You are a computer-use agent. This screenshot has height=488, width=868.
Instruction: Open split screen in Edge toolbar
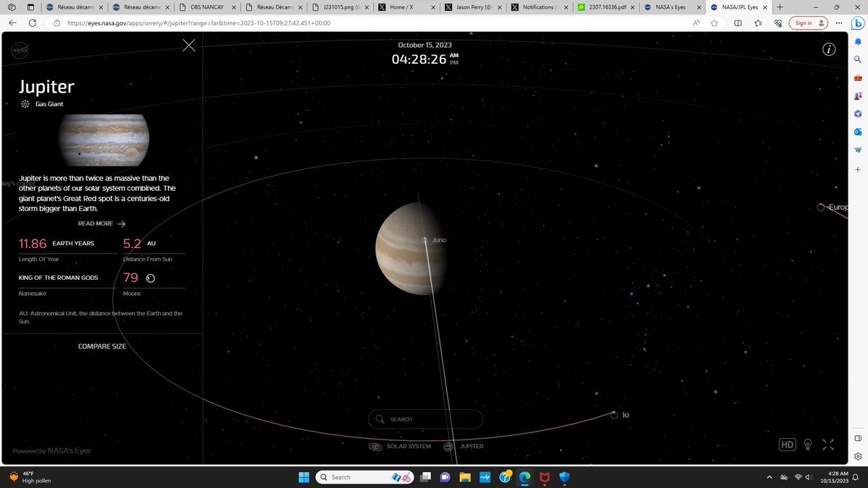click(x=738, y=23)
